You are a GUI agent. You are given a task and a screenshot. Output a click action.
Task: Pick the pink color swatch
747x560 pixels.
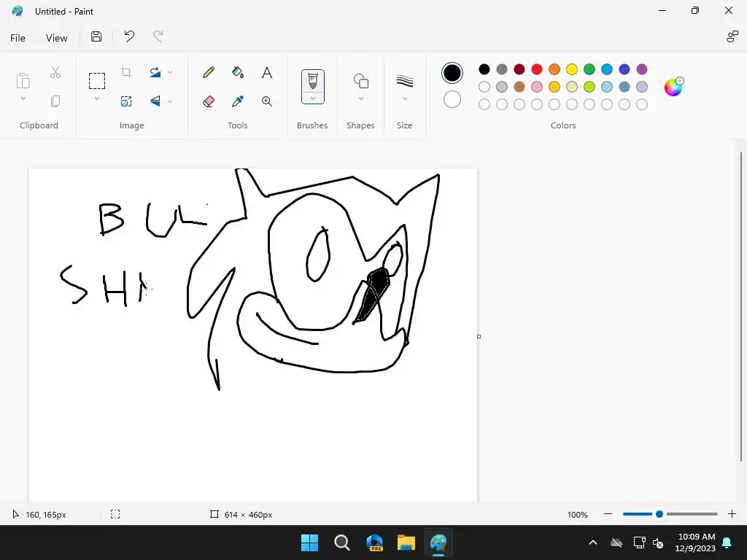click(x=537, y=87)
